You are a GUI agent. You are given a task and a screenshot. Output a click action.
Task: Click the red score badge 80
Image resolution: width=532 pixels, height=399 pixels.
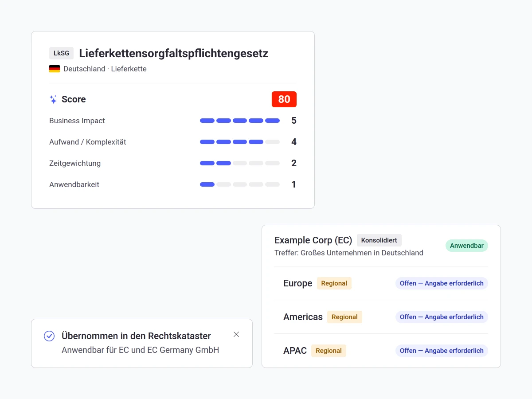coord(284,99)
